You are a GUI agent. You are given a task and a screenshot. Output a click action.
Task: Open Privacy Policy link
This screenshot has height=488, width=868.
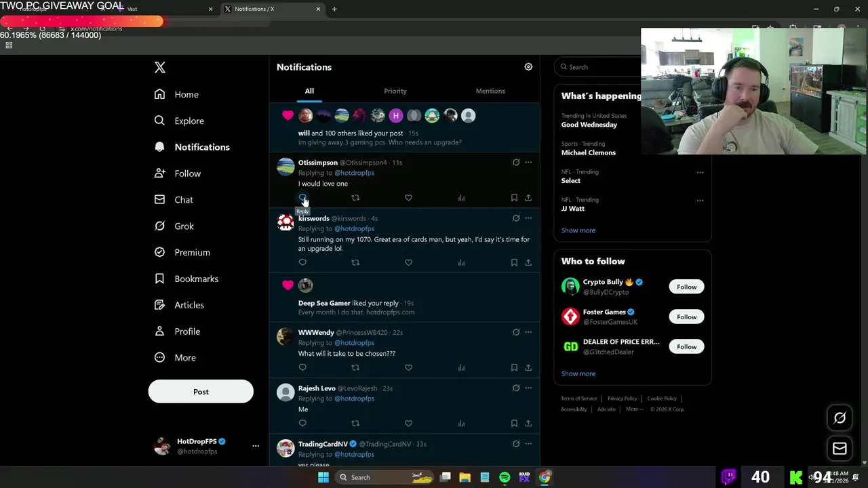coord(622,399)
